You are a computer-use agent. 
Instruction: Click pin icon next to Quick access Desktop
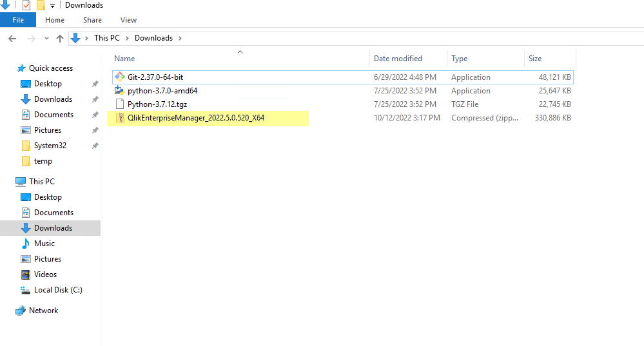(95, 84)
